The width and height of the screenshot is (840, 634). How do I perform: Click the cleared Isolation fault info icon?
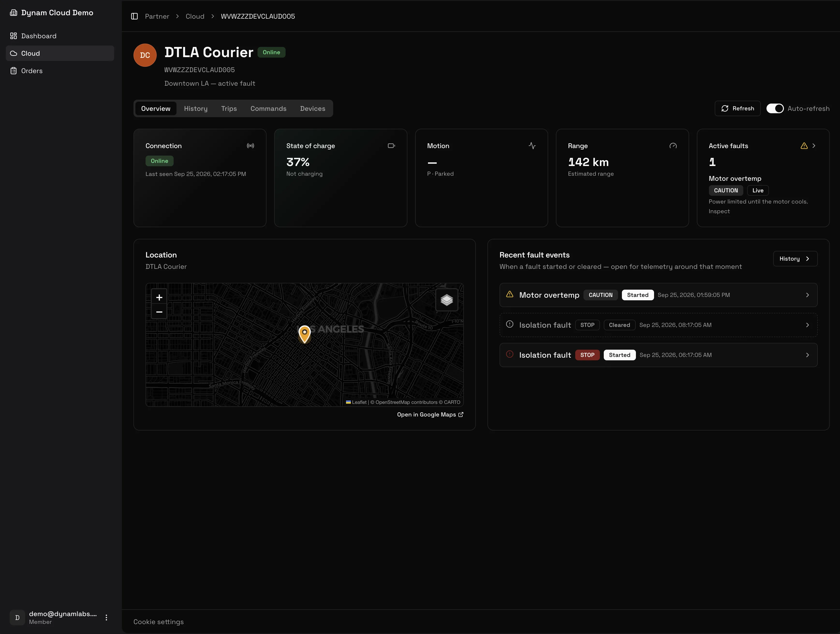pos(510,325)
